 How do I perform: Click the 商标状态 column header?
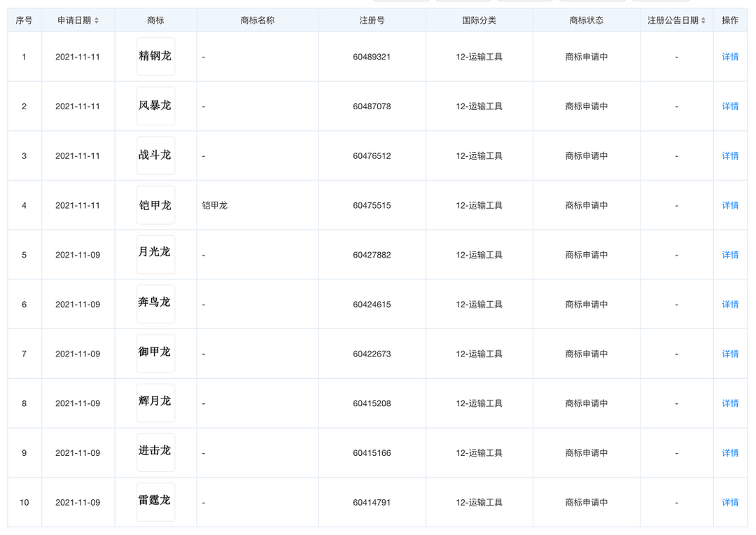point(587,20)
